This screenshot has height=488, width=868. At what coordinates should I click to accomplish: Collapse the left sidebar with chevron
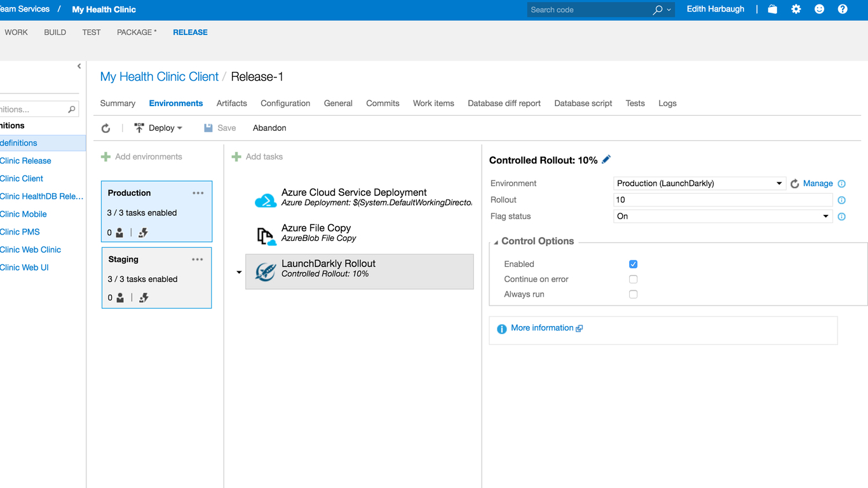[79, 66]
